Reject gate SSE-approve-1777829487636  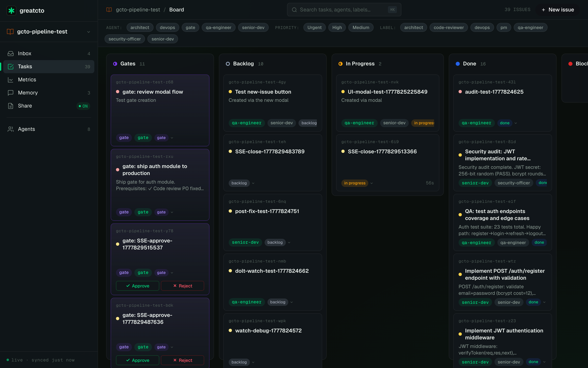point(183,360)
